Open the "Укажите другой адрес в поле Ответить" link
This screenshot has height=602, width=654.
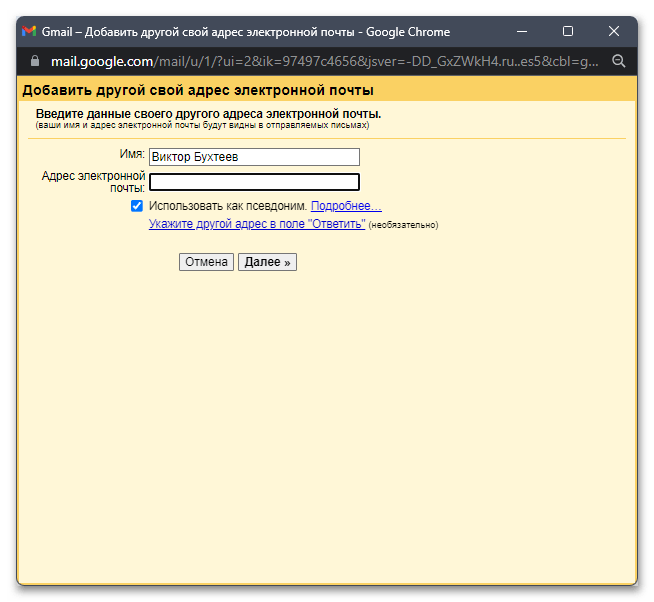coord(257,224)
